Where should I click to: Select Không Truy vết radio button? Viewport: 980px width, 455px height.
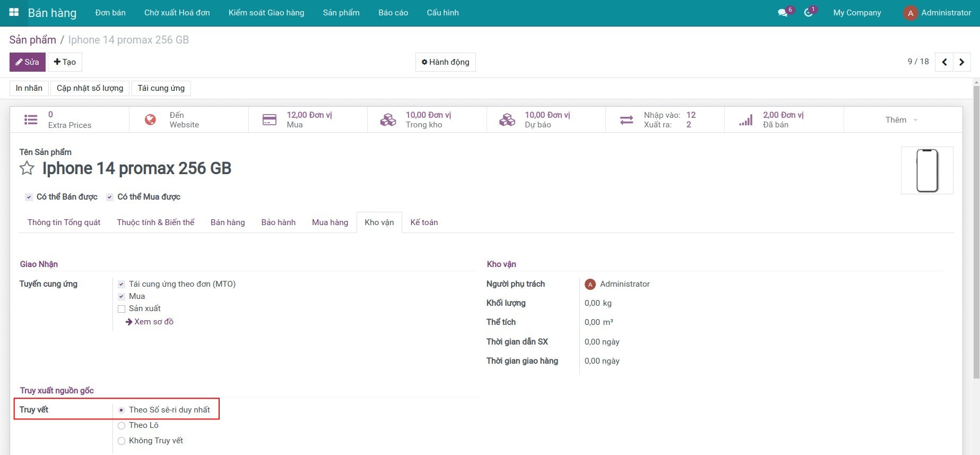click(x=122, y=441)
